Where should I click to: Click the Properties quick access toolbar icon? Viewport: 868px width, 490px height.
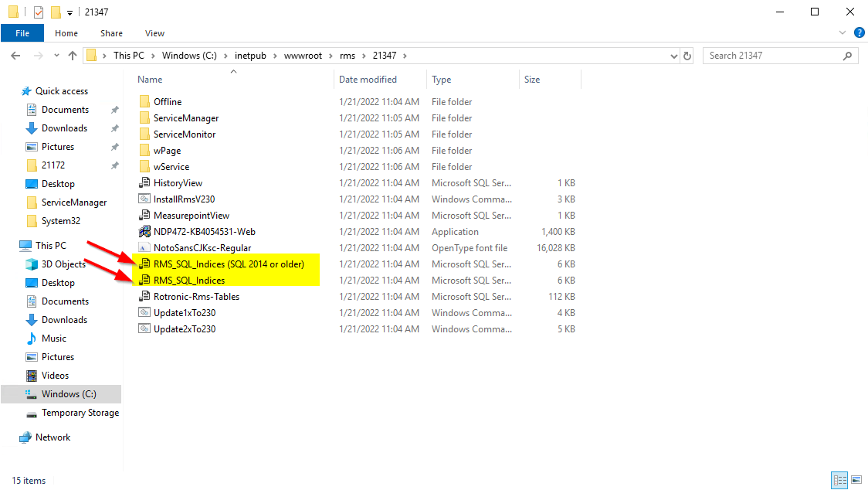pos(38,12)
